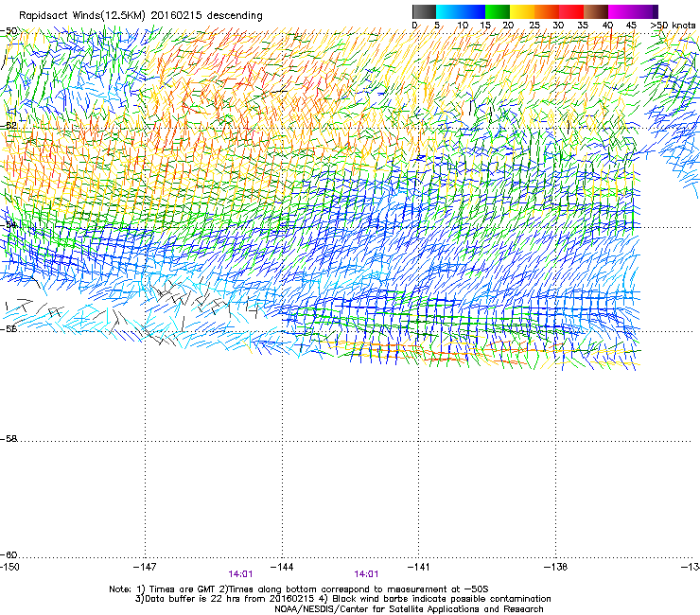Click the red 30-35 knots legend color
Screen dimensions: 700x615
[571, 11]
